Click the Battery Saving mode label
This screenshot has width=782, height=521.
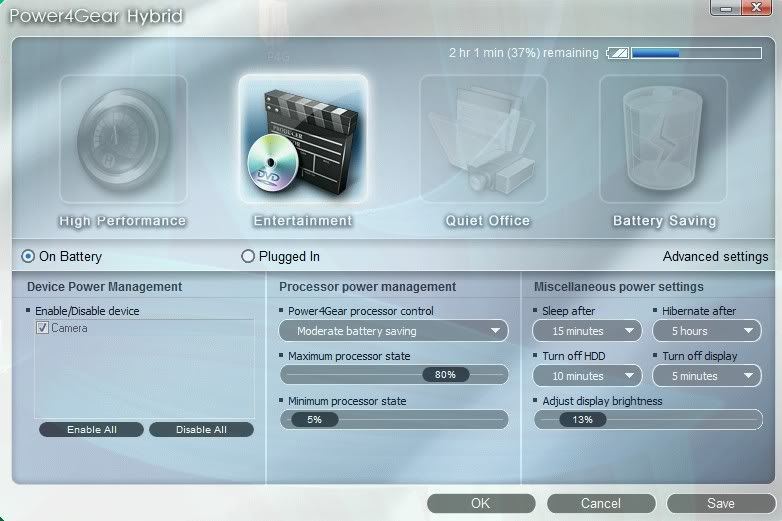tap(665, 221)
